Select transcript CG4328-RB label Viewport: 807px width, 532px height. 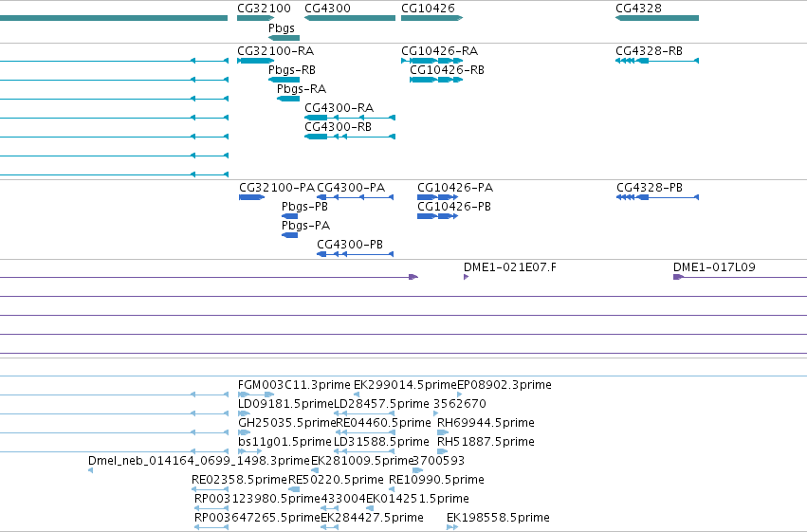[649, 51]
